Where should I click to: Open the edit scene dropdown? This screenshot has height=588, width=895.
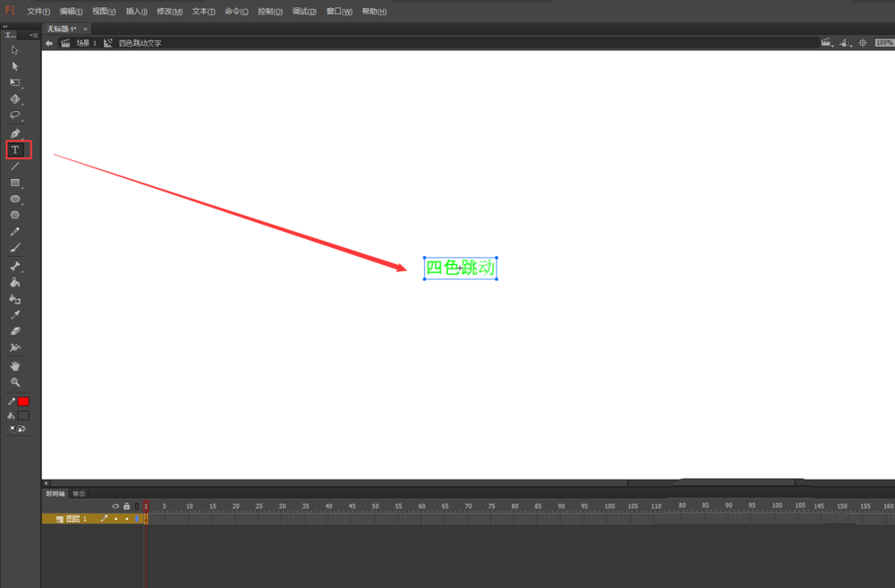(x=826, y=43)
